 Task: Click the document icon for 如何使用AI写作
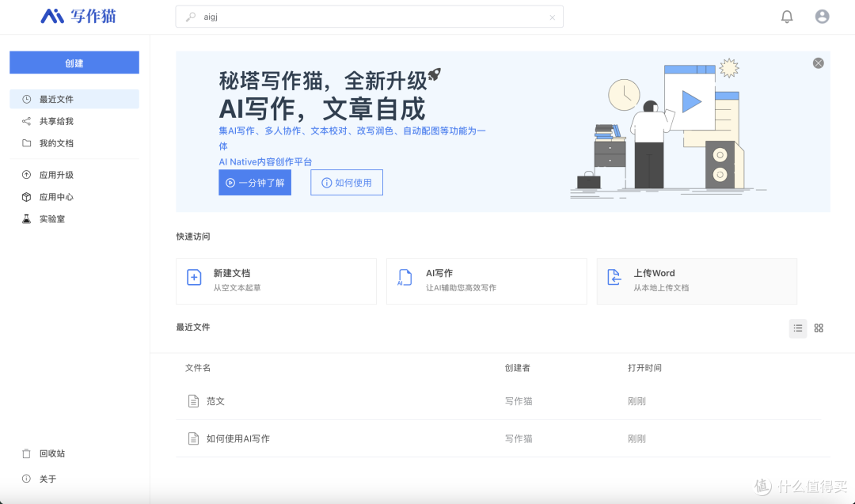pyautogui.click(x=193, y=438)
